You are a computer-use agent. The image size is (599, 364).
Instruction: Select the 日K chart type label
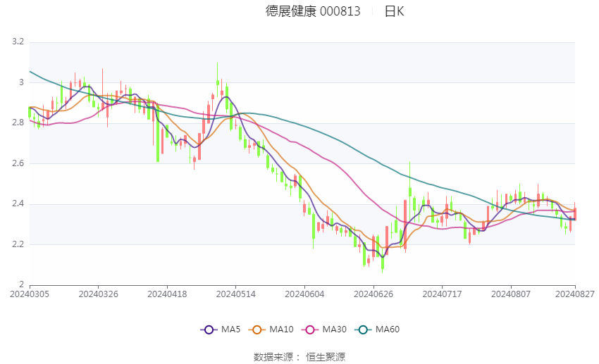coord(394,11)
